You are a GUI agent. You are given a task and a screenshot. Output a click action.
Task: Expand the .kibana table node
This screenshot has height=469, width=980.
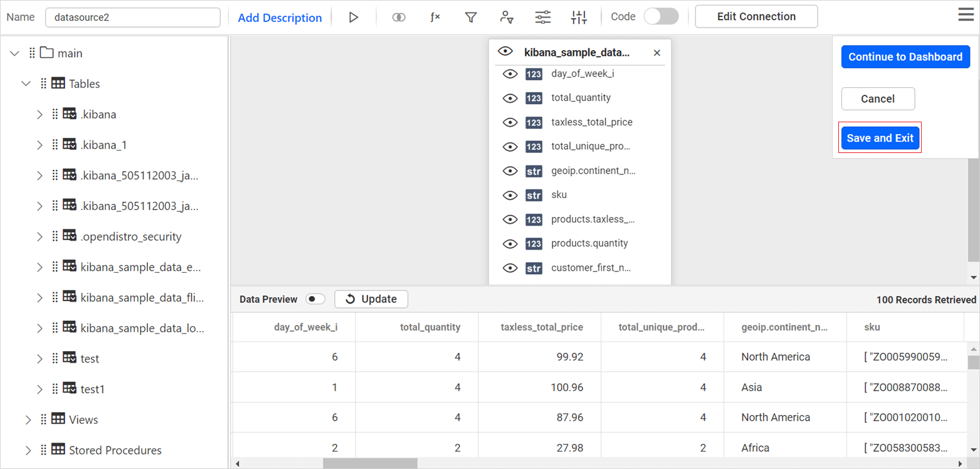(x=40, y=114)
